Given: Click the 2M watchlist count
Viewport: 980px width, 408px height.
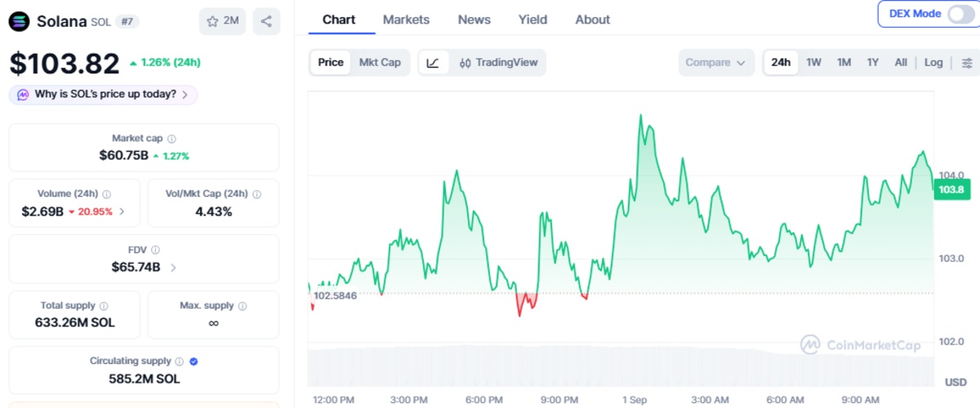Looking at the screenshot, I should pos(231,21).
